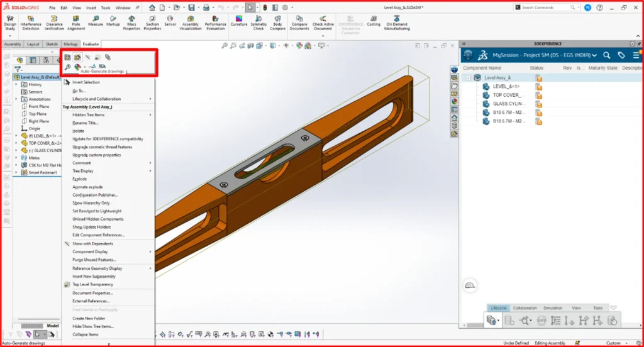
Task: Open the Design Study tool
Action: (x=10, y=23)
